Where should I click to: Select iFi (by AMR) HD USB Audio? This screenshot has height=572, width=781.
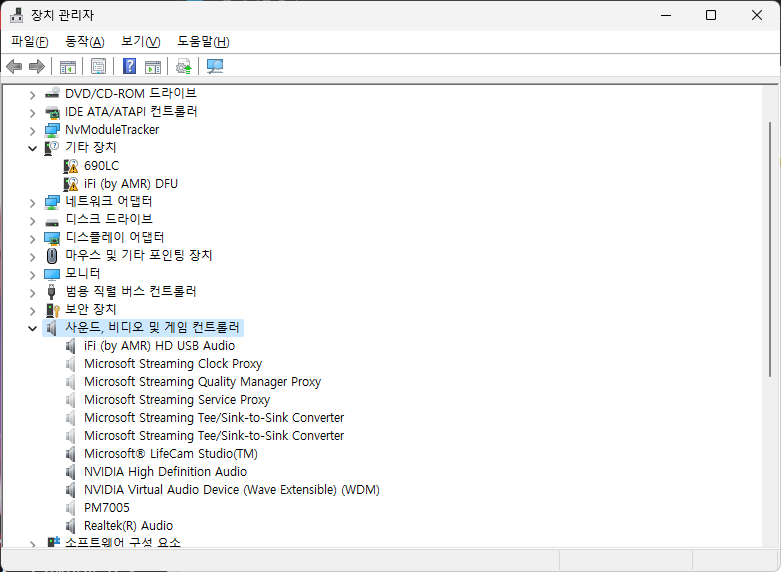159,346
